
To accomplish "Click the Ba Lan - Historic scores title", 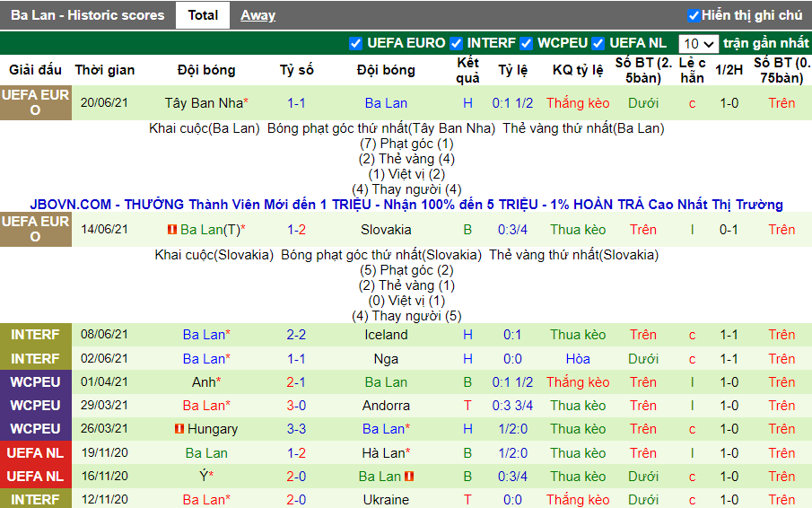I will coord(88,15).
